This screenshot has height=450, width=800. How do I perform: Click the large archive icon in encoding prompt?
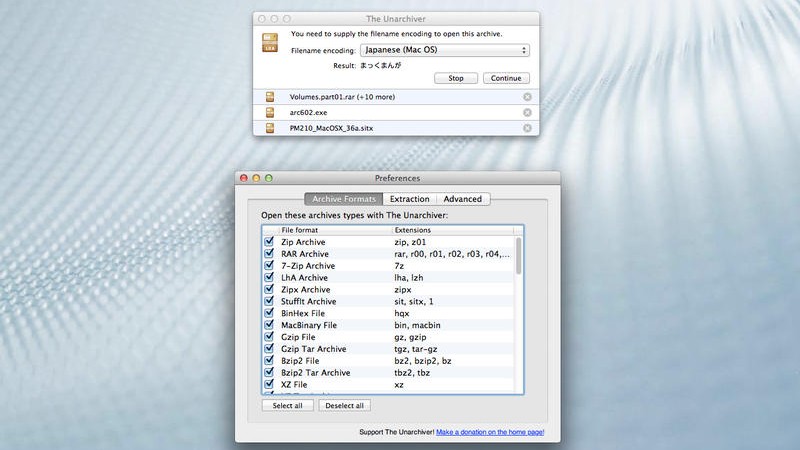(270, 43)
